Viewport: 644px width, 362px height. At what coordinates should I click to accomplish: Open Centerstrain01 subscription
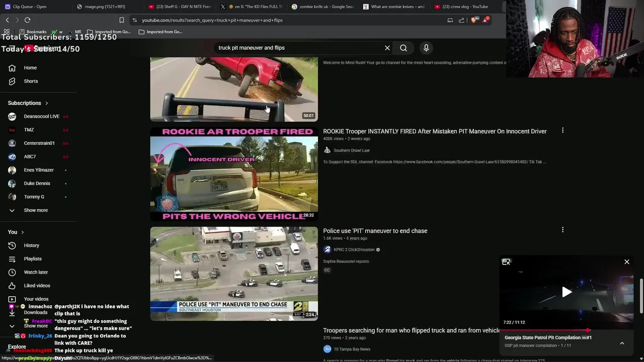click(38, 143)
